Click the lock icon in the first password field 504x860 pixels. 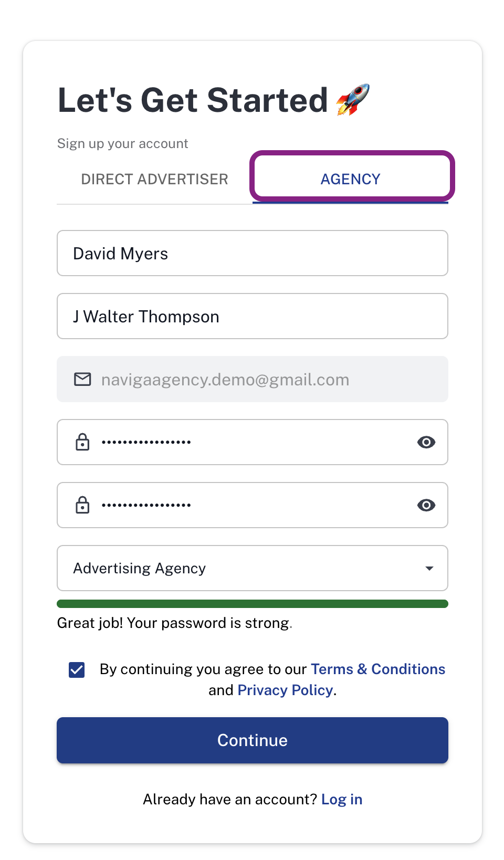82,442
